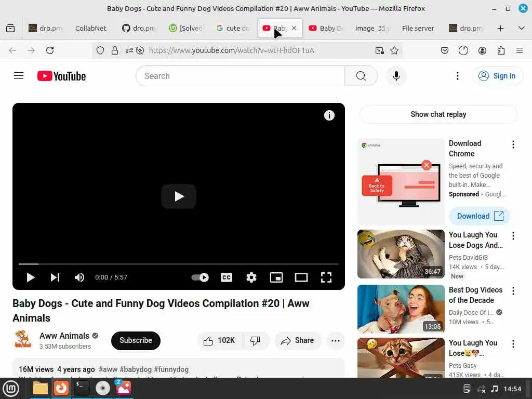This screenshot has width=532, height=399.
Task: Enter full screen mode
Action: 326,277
